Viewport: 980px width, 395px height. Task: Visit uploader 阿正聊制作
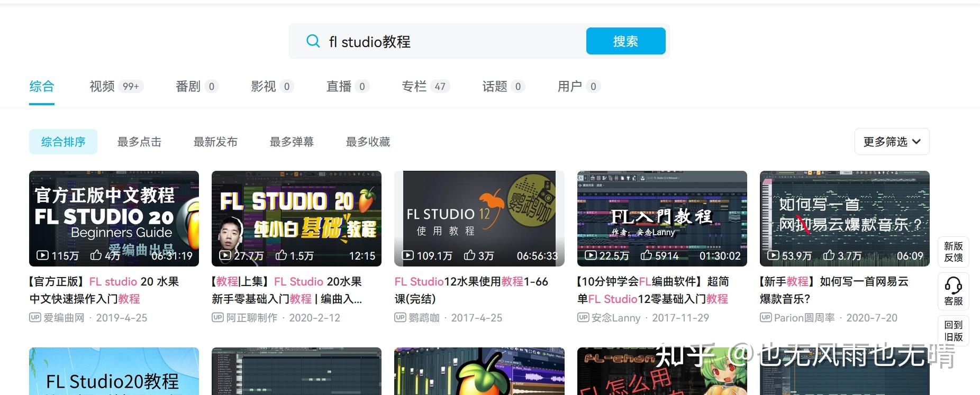pyautogui.click(x=252, y=318)
